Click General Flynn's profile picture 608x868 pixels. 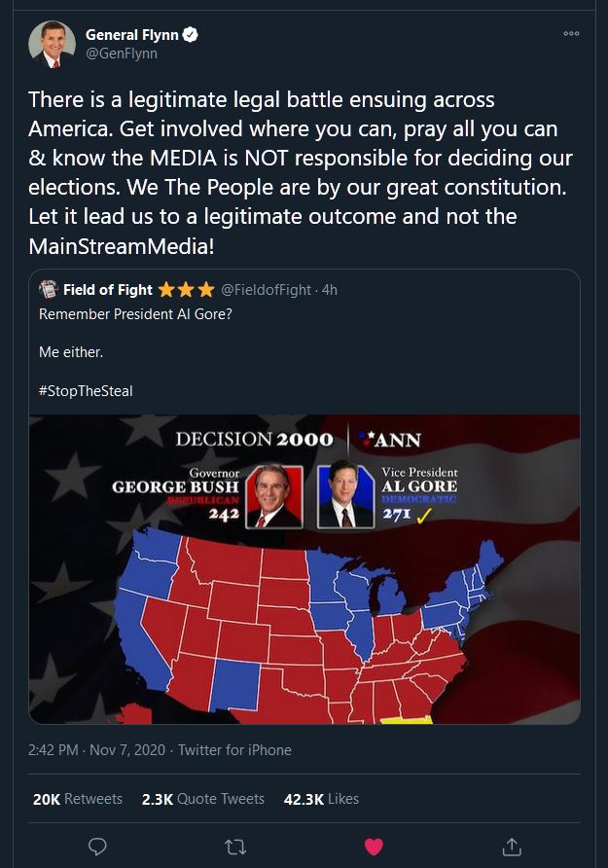coord(52,45)
